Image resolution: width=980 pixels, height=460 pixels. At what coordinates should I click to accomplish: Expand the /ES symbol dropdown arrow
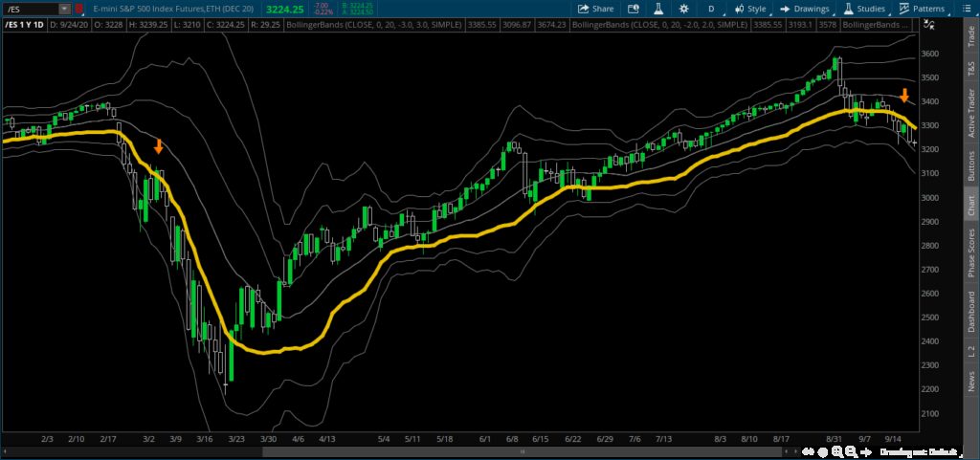pyautogui.click(x=64, y=9)
